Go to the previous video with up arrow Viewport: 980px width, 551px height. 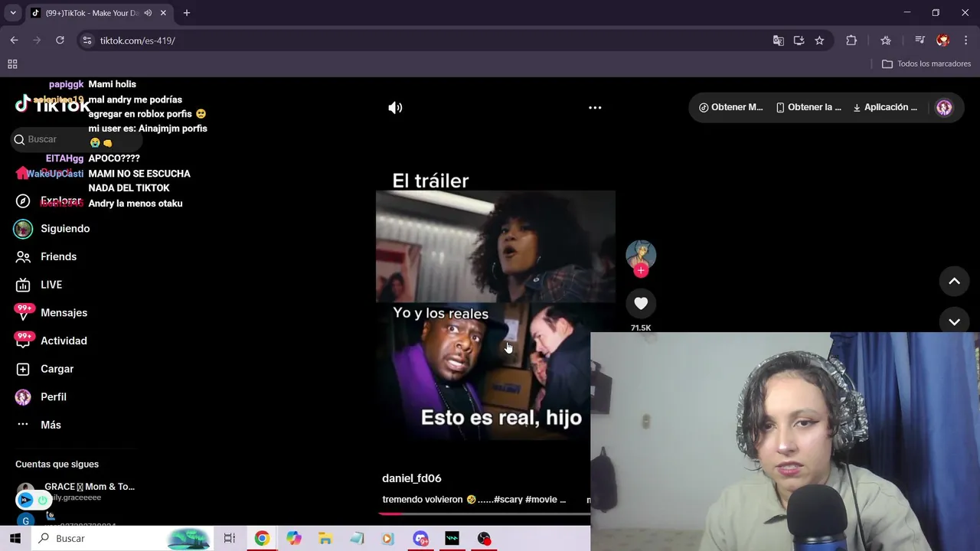(x=954, y=281)
